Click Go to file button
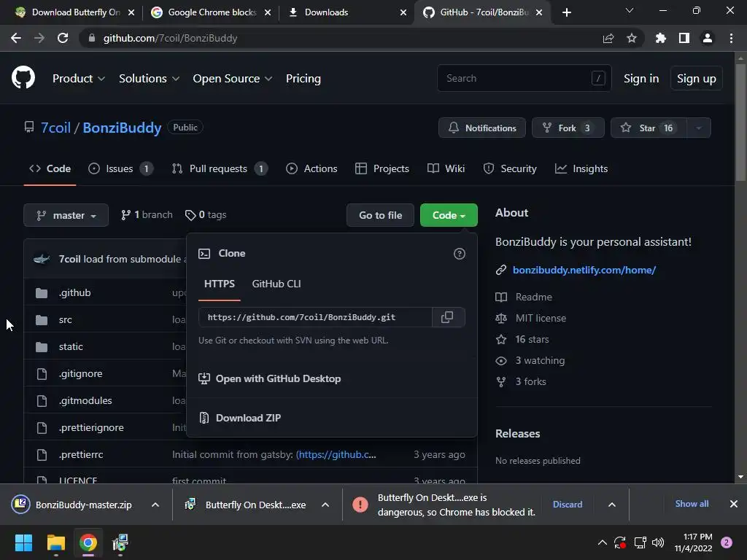The image size is (747, 560). pyautogui.click(x=380, y=215)
